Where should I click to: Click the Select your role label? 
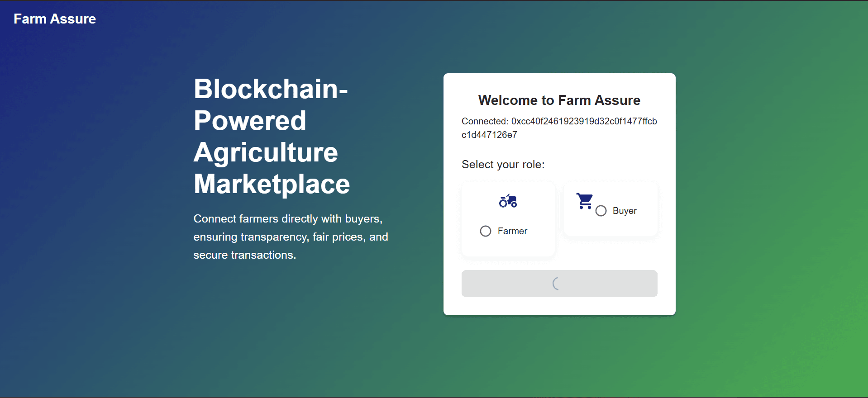click(x=503, y=165)
